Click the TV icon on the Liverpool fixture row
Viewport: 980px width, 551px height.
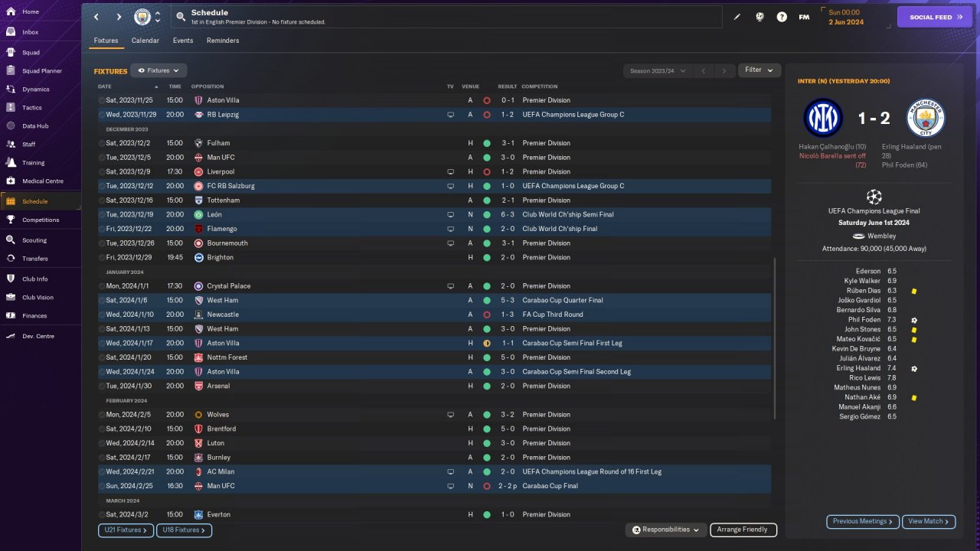[x=451, y=171]
